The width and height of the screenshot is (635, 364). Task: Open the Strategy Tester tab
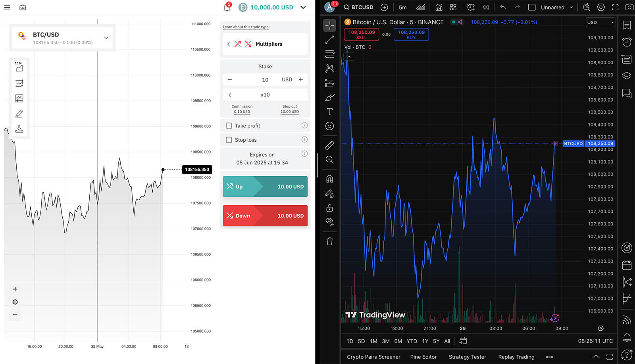467,357
